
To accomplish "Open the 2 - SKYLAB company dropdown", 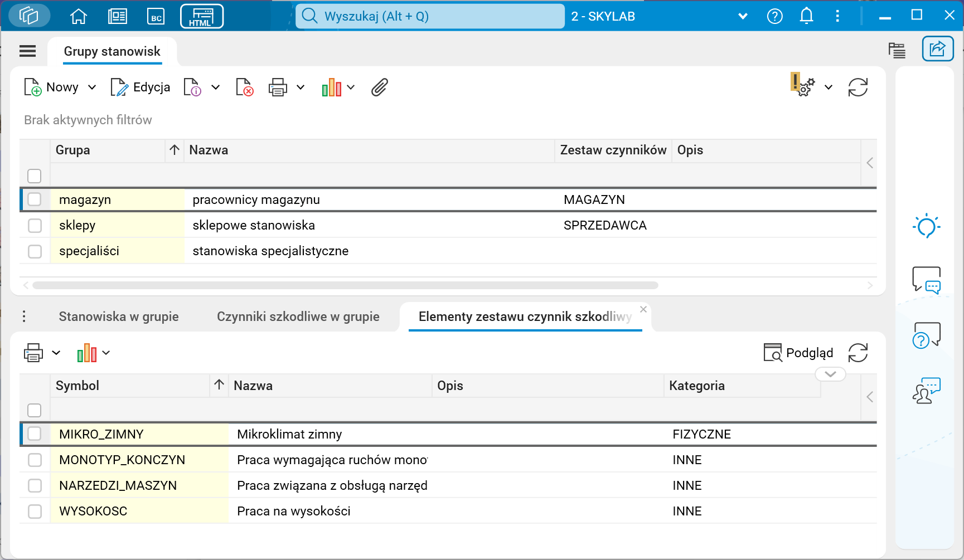I will coord(743,16).
